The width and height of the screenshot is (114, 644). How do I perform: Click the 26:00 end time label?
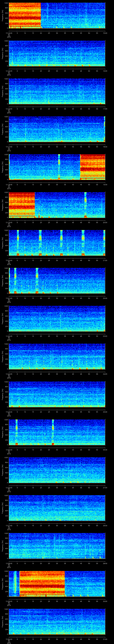tap(105, 450)
